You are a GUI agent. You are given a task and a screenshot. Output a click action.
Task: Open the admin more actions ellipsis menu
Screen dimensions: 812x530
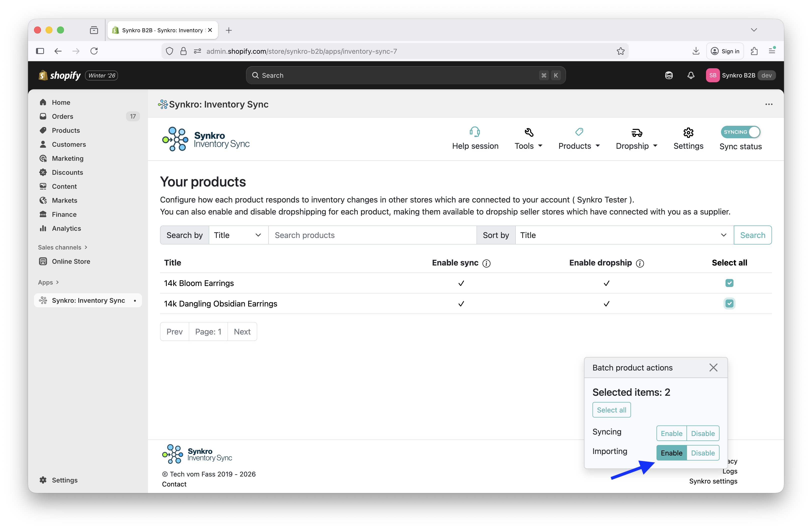pos(769,104)
